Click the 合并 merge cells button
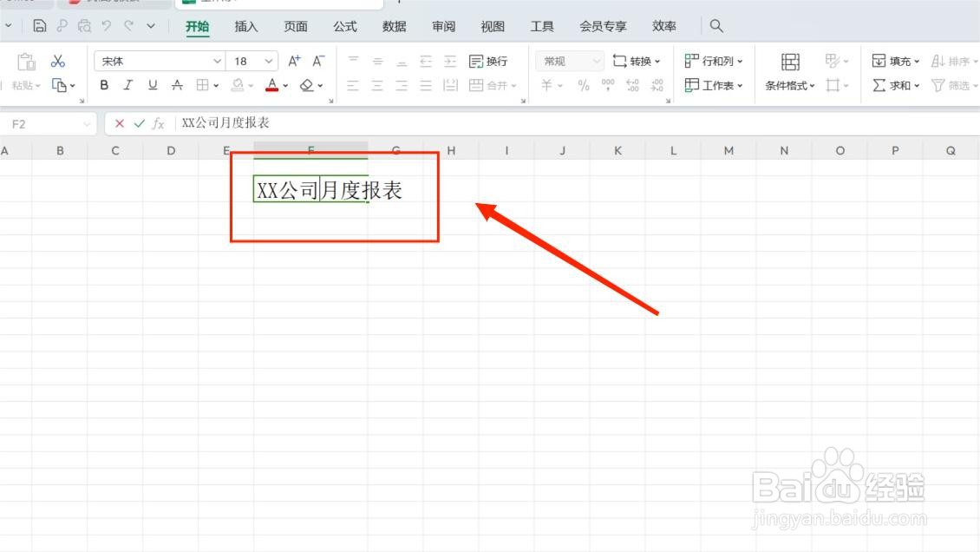Image resolution: width=980 pixels, height=552 pixels. coord(493,85)
